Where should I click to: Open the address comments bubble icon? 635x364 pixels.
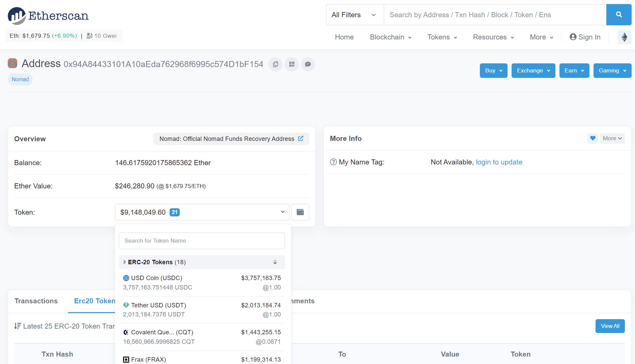(x=308, y=64)
